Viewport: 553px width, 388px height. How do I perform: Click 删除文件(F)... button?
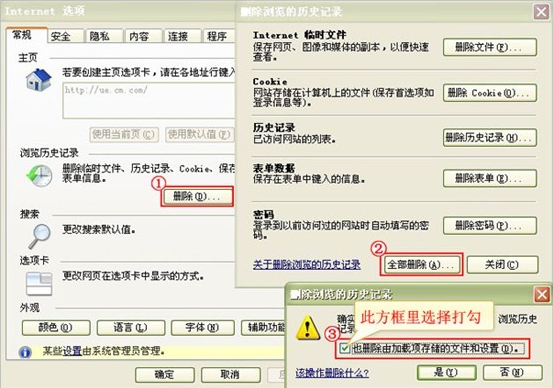tap(490, 47)
